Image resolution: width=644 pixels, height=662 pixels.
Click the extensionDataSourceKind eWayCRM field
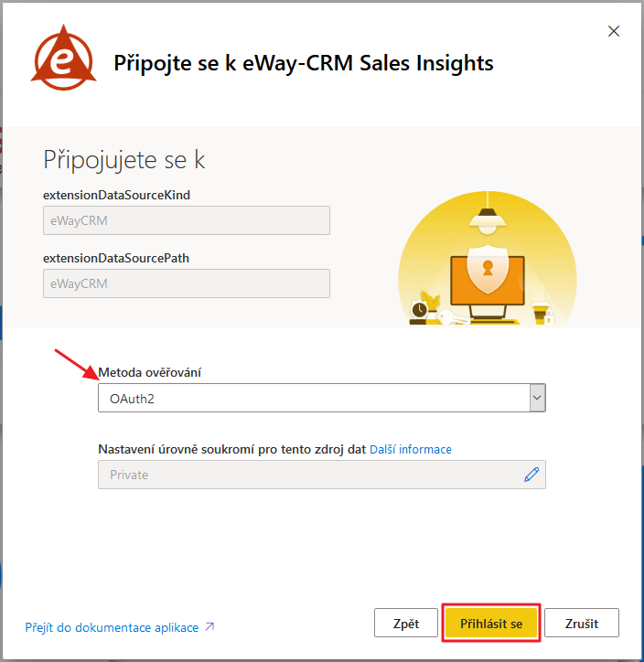[x=187, y=220]
